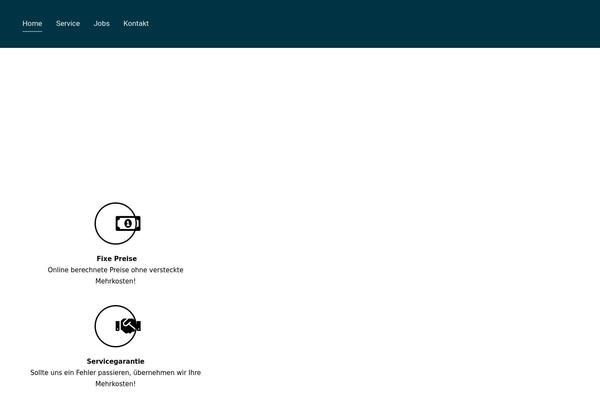Click the handshake icon
The width and height of the screenshot is (600, 400).
pos(128,326)
